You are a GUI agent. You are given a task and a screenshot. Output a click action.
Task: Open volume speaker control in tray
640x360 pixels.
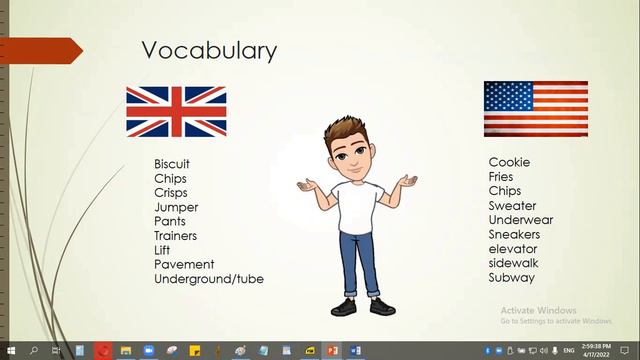point(544,351)
